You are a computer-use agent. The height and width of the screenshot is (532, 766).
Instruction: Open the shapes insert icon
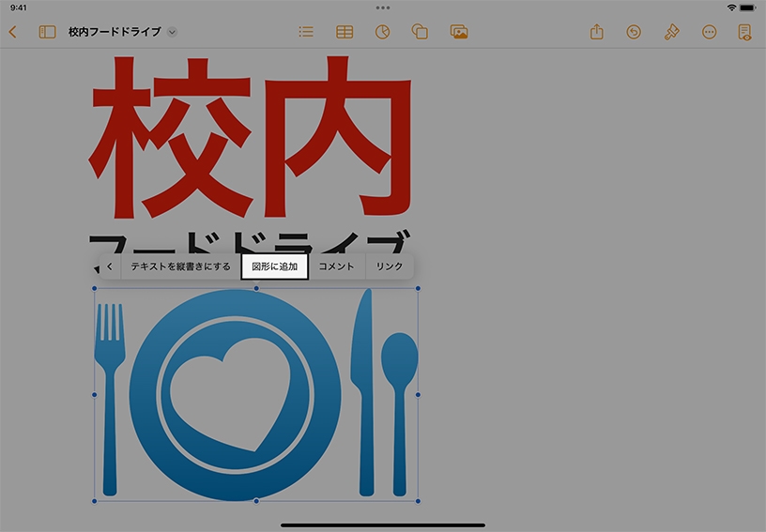(x=420, y=32)
